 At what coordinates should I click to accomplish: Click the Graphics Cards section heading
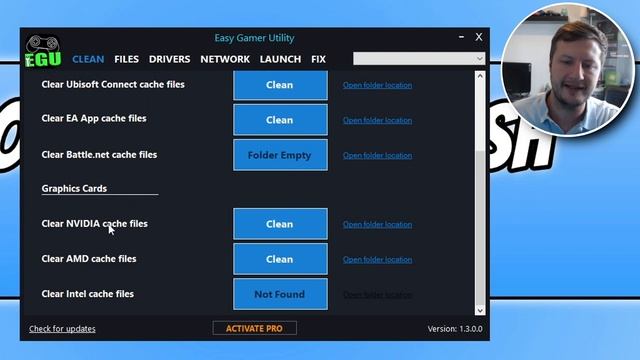coord(74,188)
